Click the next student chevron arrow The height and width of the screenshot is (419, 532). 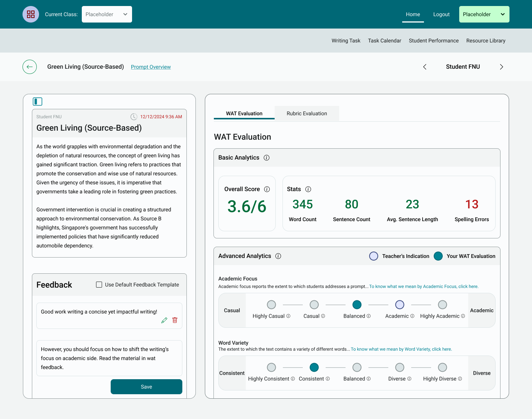click(x=501, y=66)
